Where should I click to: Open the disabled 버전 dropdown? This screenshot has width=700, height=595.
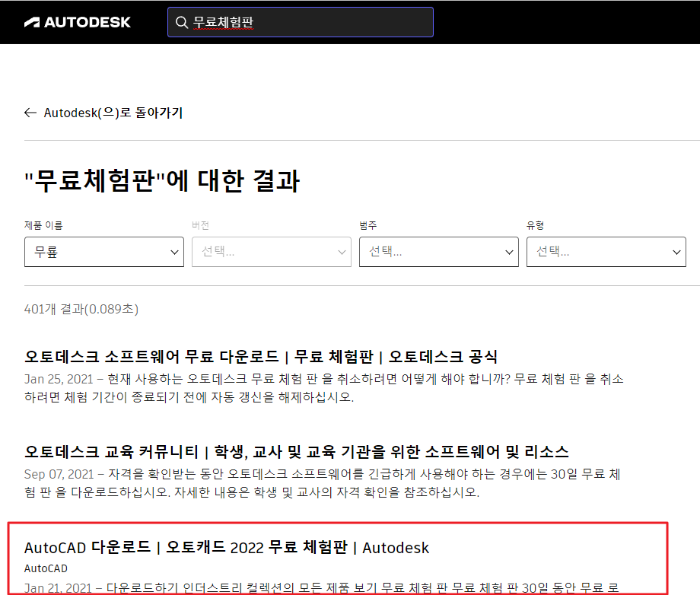272,252
